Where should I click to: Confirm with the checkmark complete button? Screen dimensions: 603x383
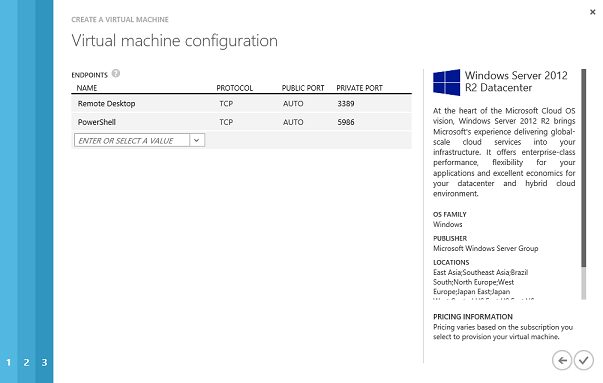pyautogui.click(x=584, y=360)
